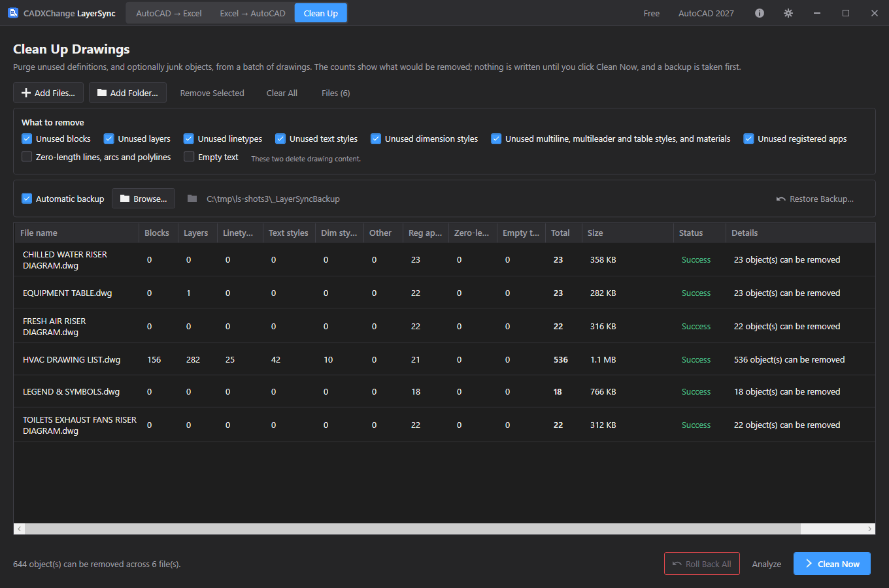Click the right scroll arrow of horizontal scrollbar

point(870,529)
